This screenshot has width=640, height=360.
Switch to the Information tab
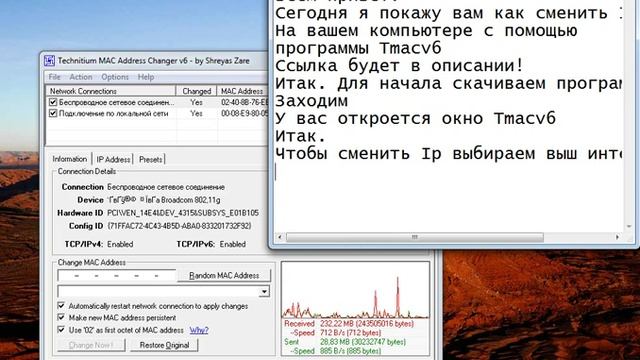point(70,159)
